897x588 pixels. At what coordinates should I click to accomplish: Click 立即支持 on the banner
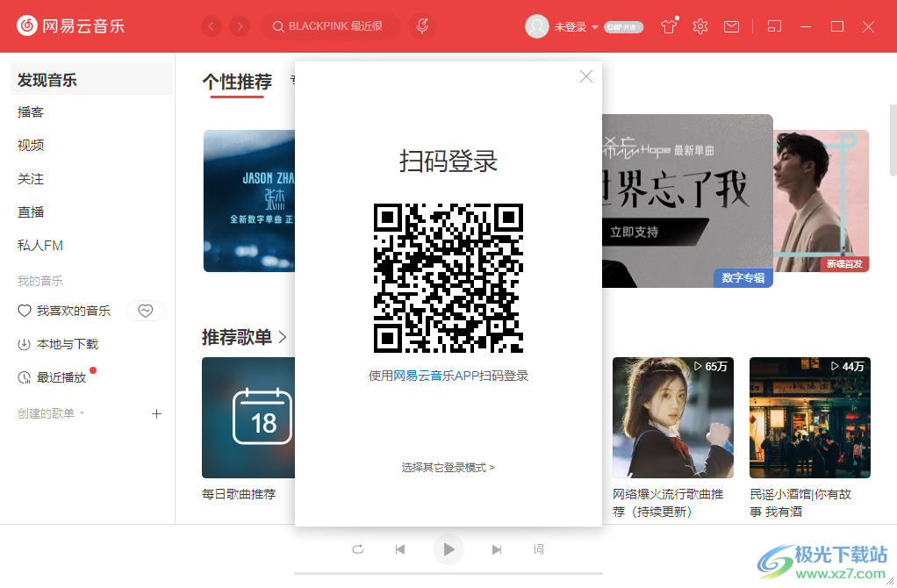click(x=634, y=232)
